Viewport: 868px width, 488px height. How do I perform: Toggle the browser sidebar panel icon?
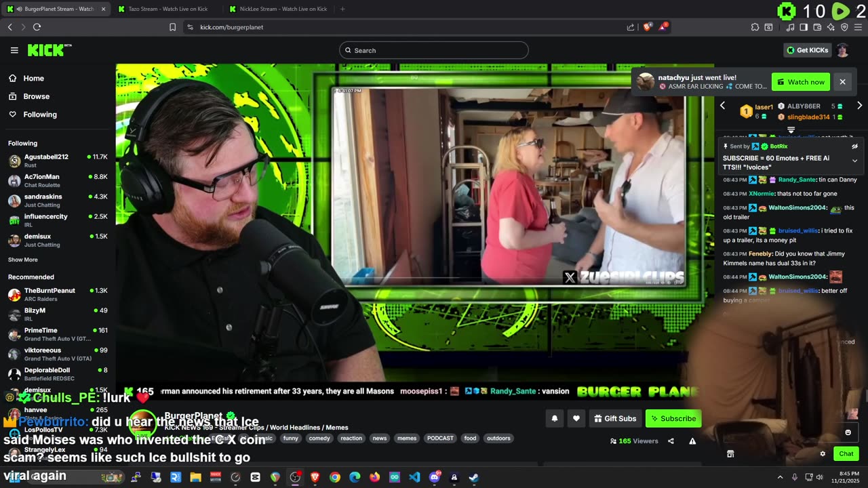(804, 27)
